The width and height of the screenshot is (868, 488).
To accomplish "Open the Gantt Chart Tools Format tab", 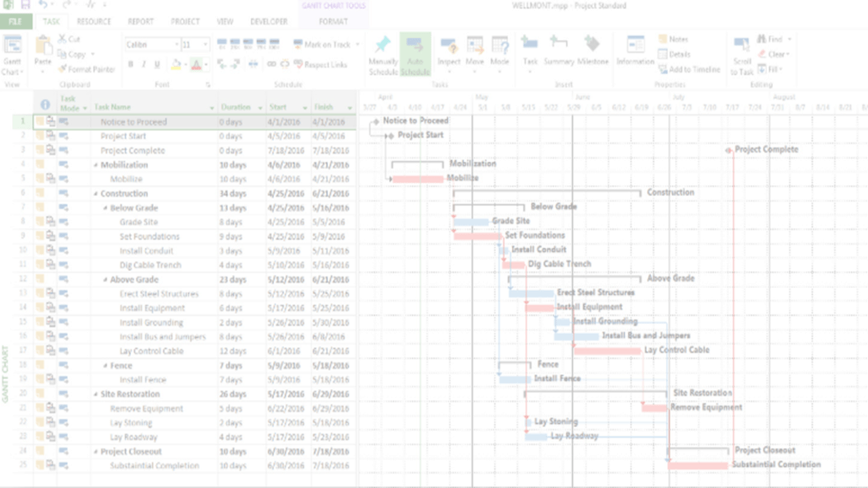I will coord(333,21).
